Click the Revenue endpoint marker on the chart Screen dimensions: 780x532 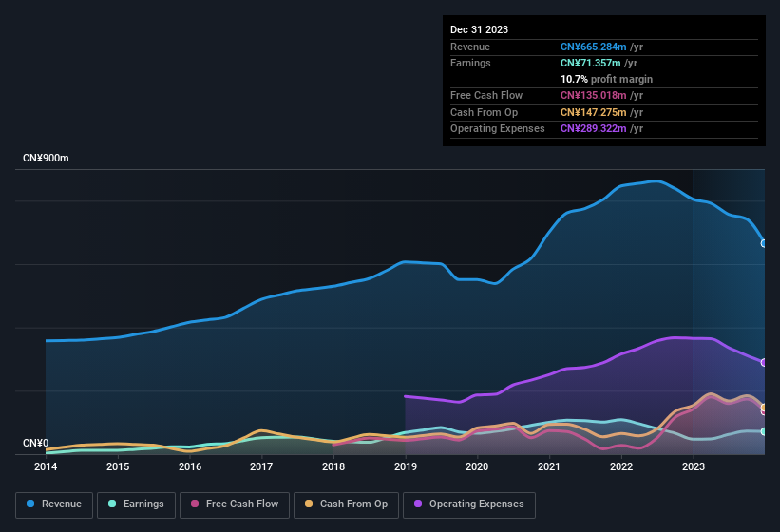(x=764, y=243)
